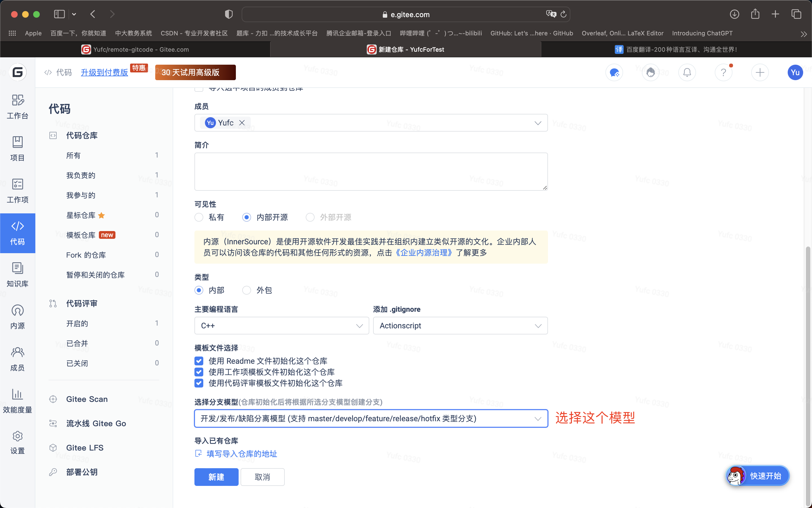Open the Actionscript .gitignore dropdown
Image resolution: width=812 pixels, height=508 pixels.
pos(460,326)
